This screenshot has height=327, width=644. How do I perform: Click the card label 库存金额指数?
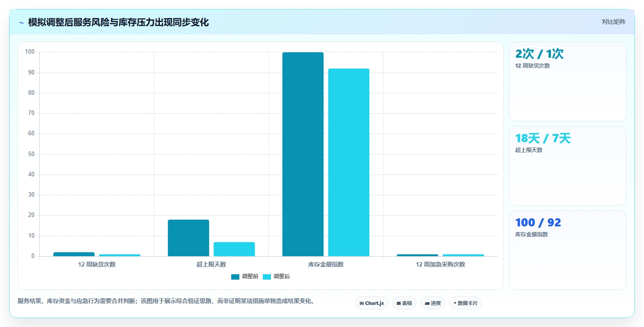(x=532, y=235)
